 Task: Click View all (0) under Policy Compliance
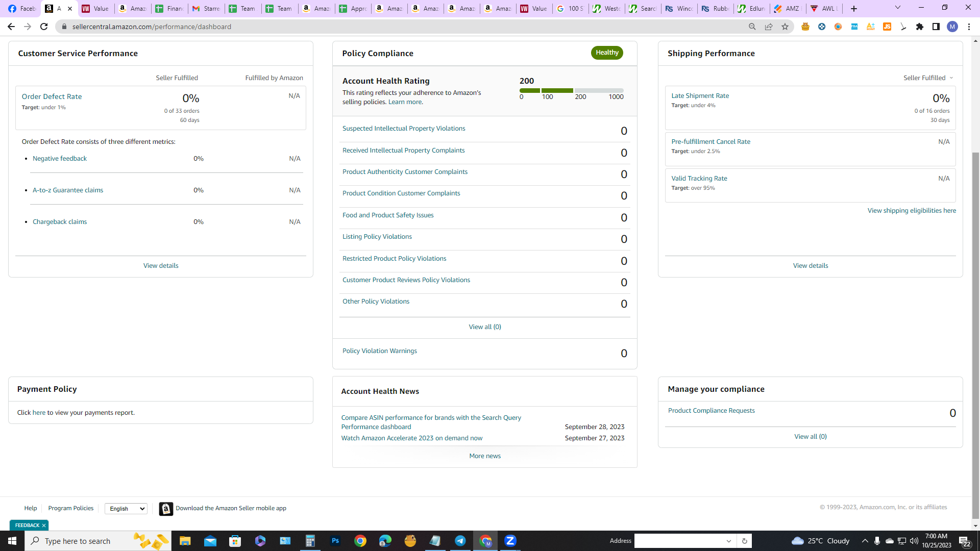point(485,327)
